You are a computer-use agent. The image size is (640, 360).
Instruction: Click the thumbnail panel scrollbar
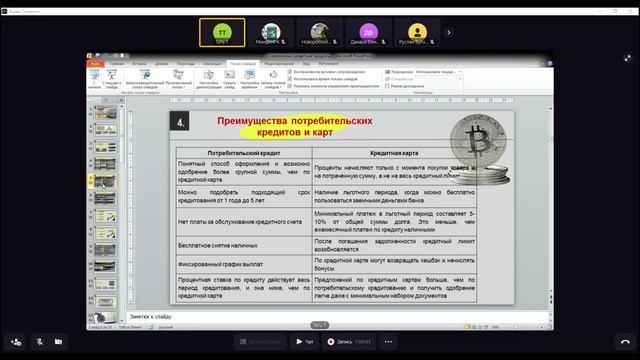(121, 212)
